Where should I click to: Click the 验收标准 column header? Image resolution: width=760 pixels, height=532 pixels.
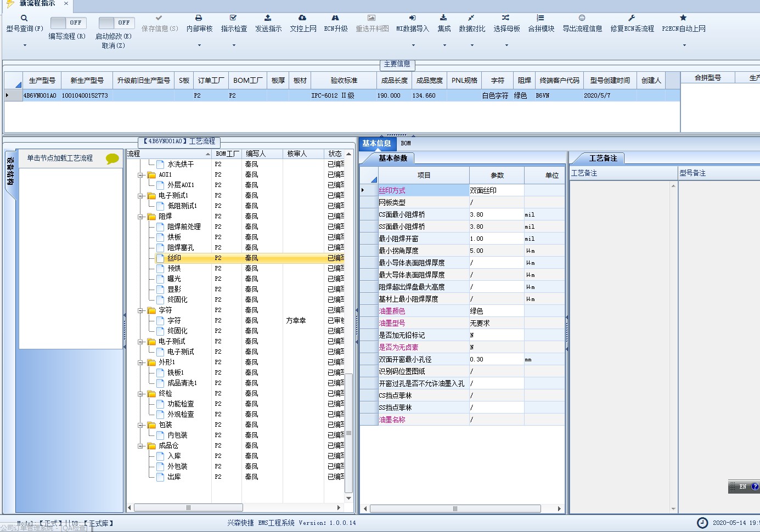344,80
